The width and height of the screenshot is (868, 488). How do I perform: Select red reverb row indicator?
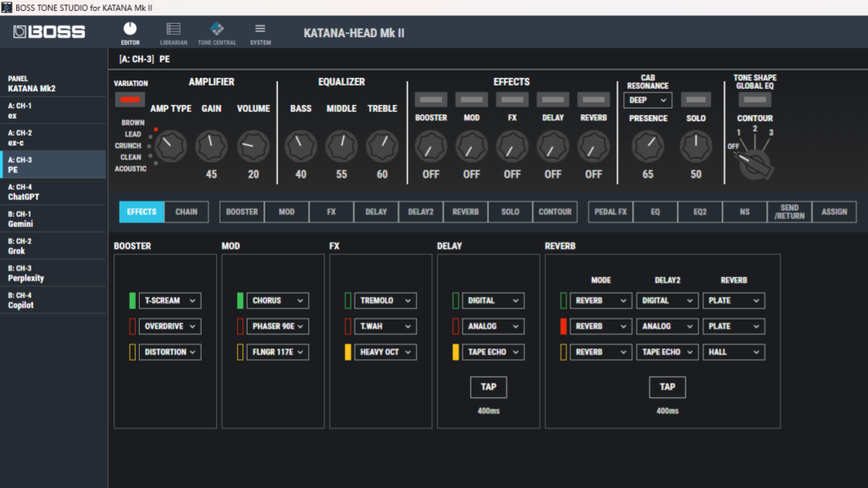tap(564, 326)
